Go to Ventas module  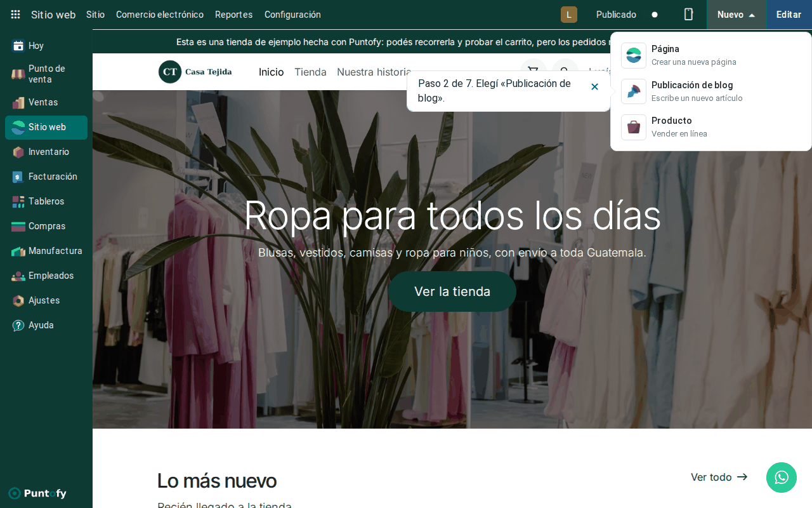(46, 102)
